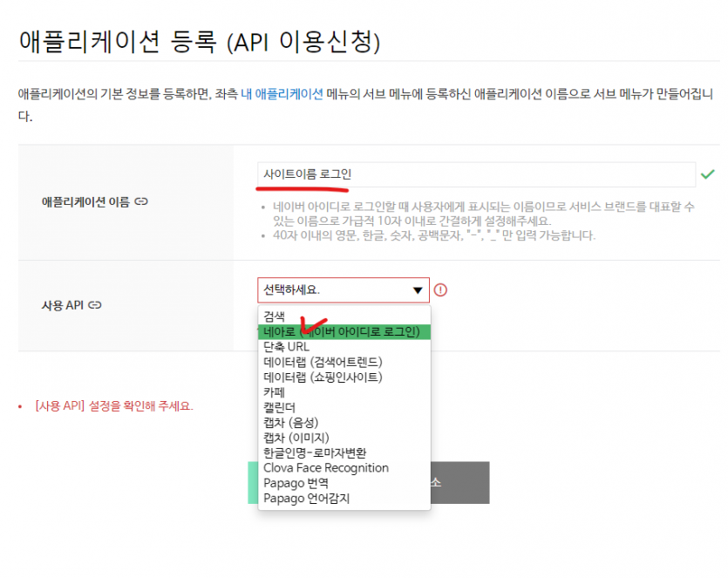Screen dimensions: 728x578
Task: Pick 데이터랩 (쇼핑인사이트) from list
Action: 323,377
